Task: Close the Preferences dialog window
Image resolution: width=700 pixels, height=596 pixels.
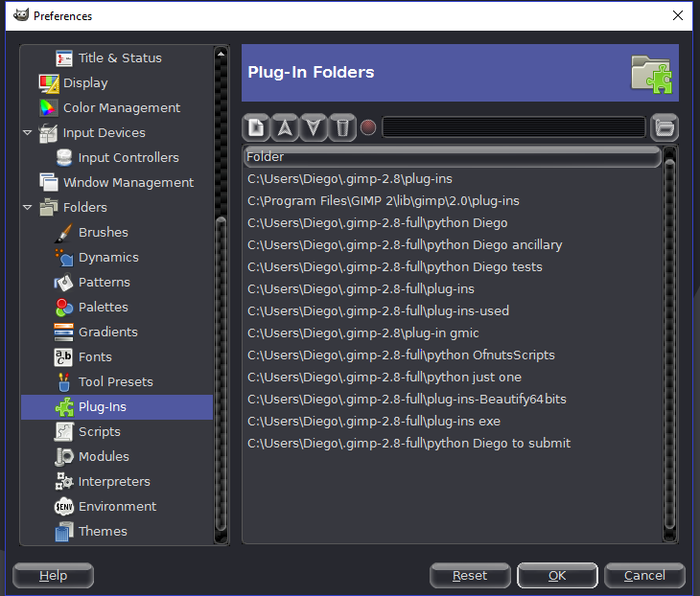Action: (x=678, y=15)
